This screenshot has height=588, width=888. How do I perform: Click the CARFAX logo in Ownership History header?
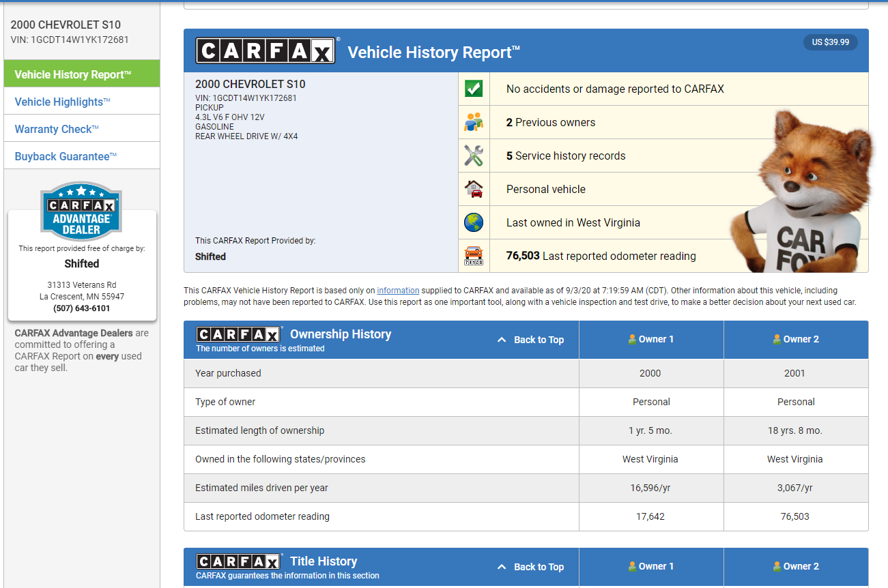point(238,334)
